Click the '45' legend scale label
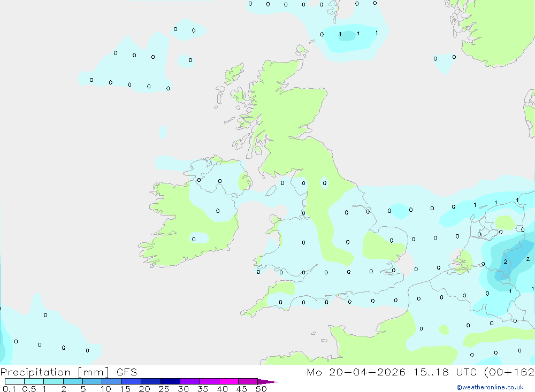The image size is (535, 392). (242, 389)
